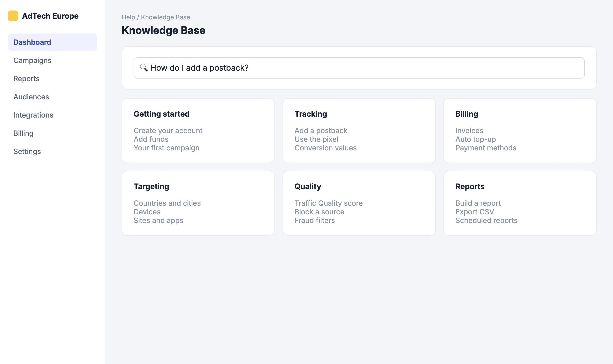This screenshot has width=613, height=364.
Task: Open the Build a report article
Action: 478,203
